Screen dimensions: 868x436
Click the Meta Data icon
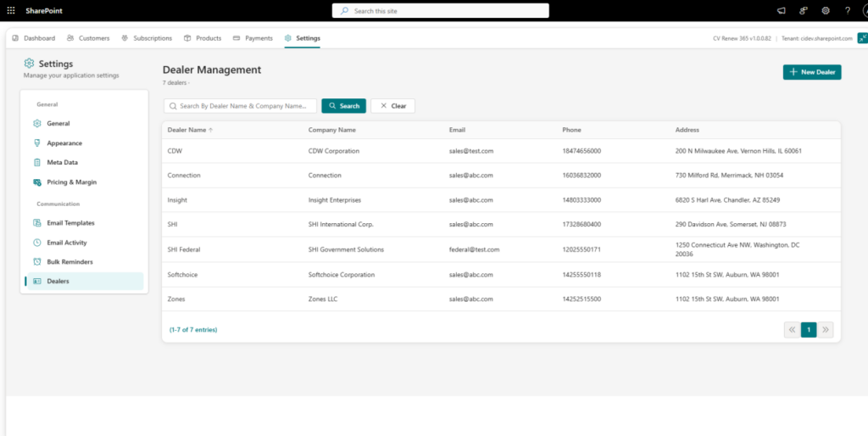[37, 162]
